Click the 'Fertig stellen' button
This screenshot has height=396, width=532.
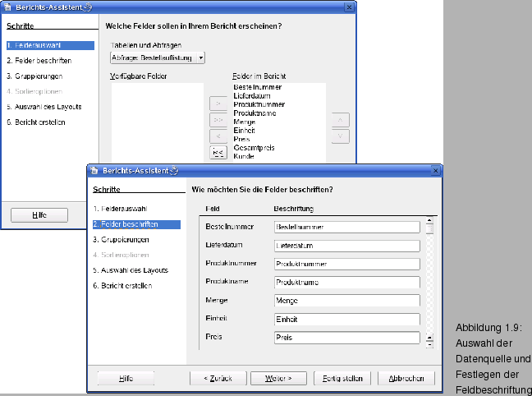click(342, 379)
